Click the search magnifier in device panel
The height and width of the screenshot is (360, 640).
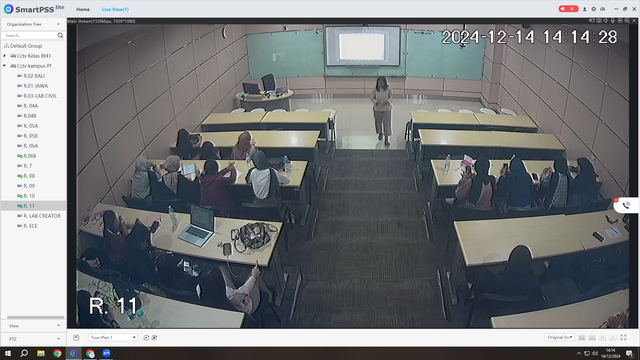coord(60,36)
